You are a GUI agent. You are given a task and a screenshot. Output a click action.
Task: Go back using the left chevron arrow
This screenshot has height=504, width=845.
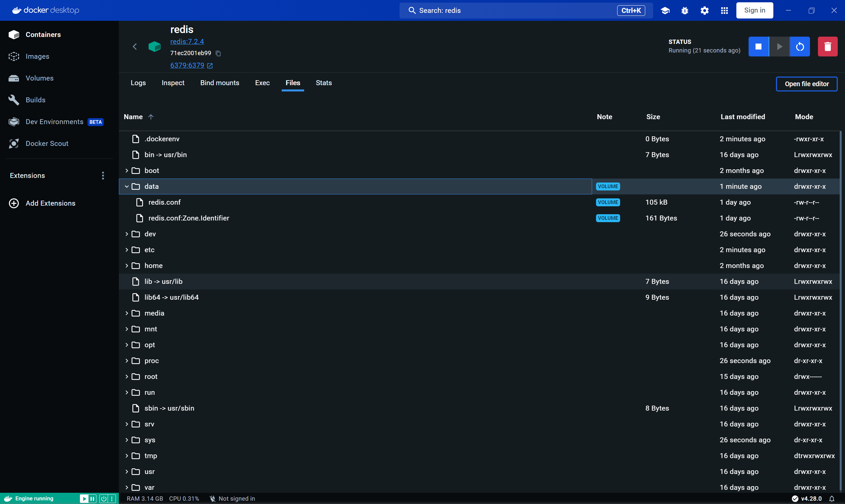[x=135, y=47]
